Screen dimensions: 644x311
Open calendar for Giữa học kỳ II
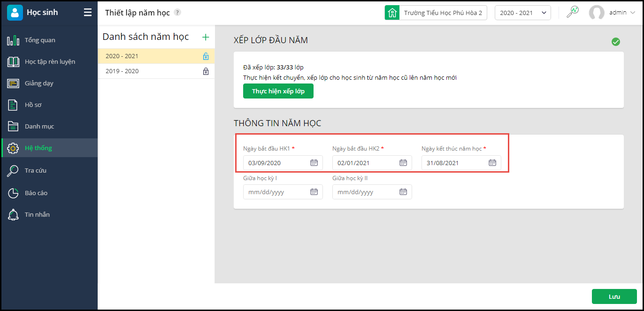click(403, 192)
